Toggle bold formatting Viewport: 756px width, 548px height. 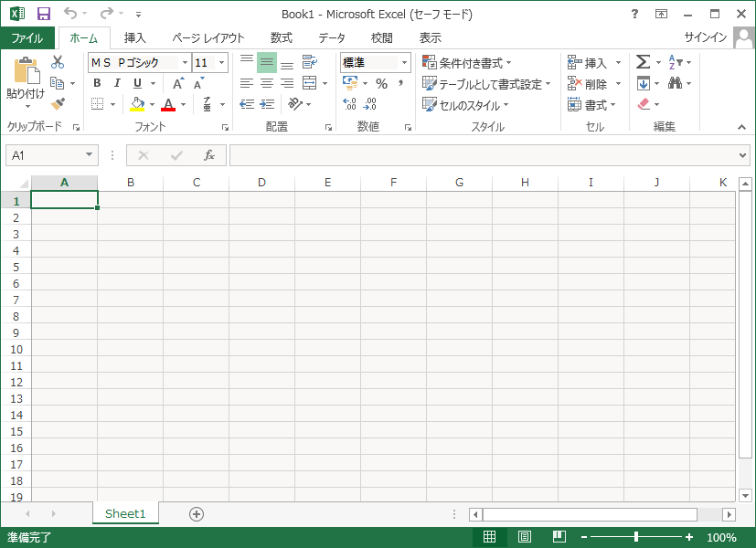click(97, 84)
